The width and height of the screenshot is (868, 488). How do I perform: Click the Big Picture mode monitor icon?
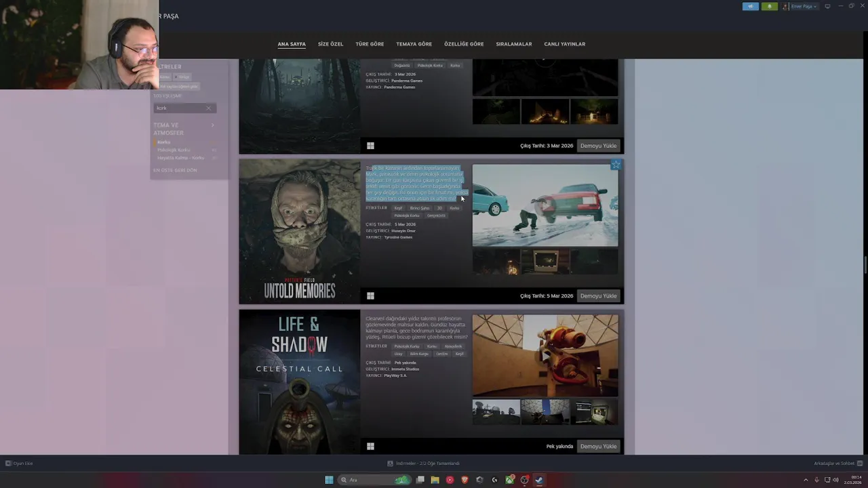[827, 6]
